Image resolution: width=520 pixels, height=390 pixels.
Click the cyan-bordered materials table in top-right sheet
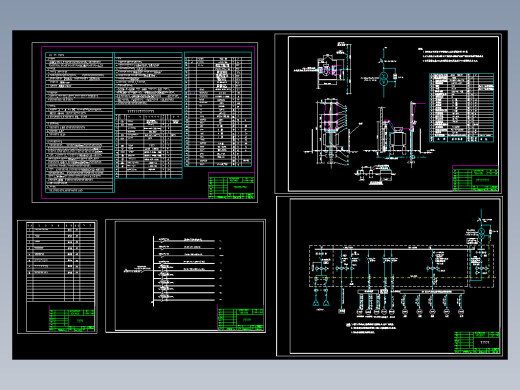pos(462,108)
